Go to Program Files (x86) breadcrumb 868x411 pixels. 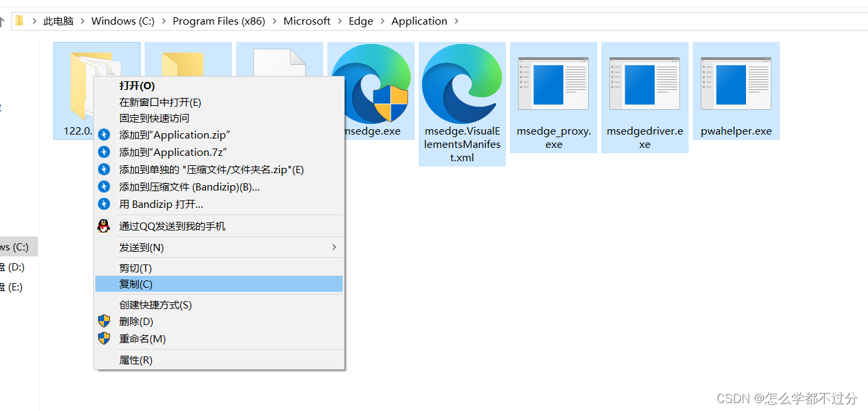pyautogui.click(x=219, y=21)
